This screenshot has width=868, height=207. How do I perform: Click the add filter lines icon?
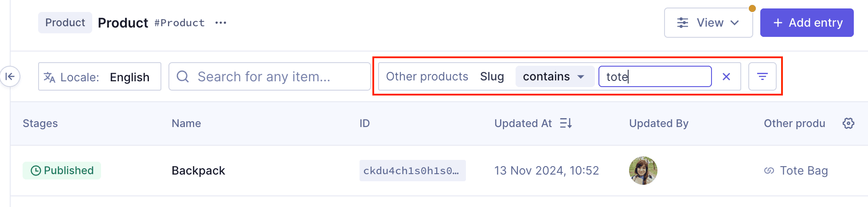[x=762, y=76]
